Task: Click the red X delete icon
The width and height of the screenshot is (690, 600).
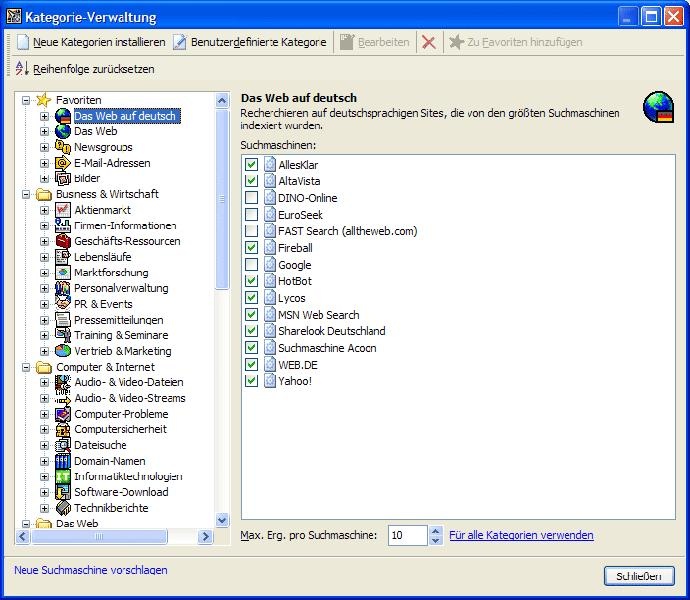Action: (429, 42)
